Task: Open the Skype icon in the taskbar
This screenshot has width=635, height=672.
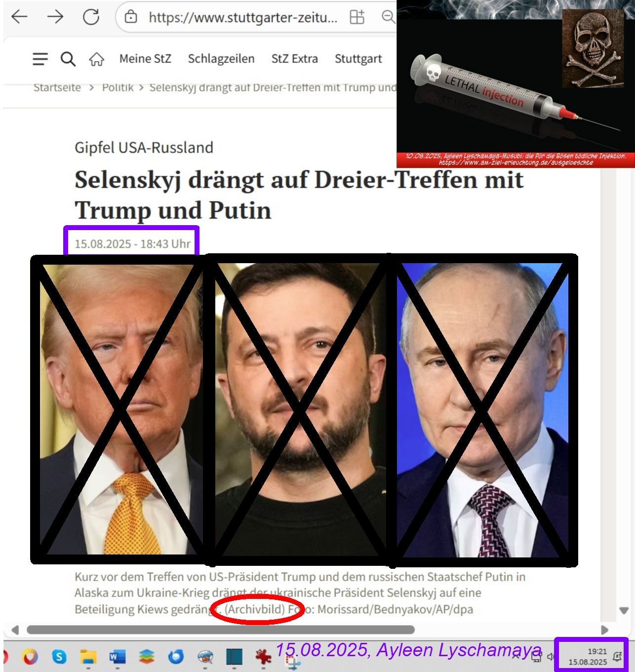Action: tap(59, 657)
